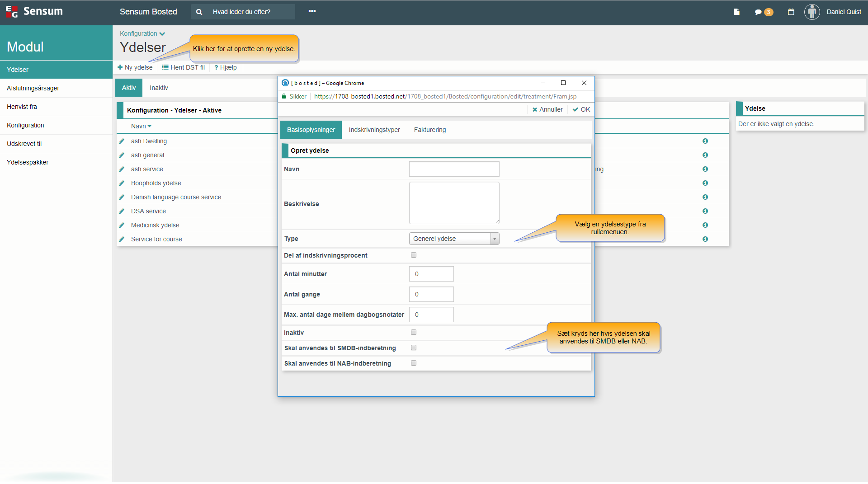Select the Aktiv tab
This screenshot has height=484, width=868.
129,88
